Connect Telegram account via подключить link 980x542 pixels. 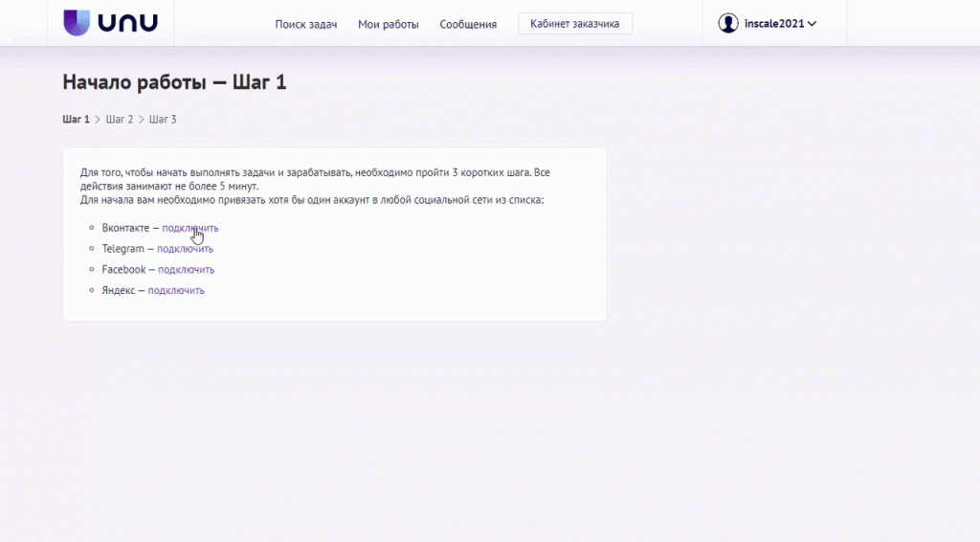(x=185, y=249)
